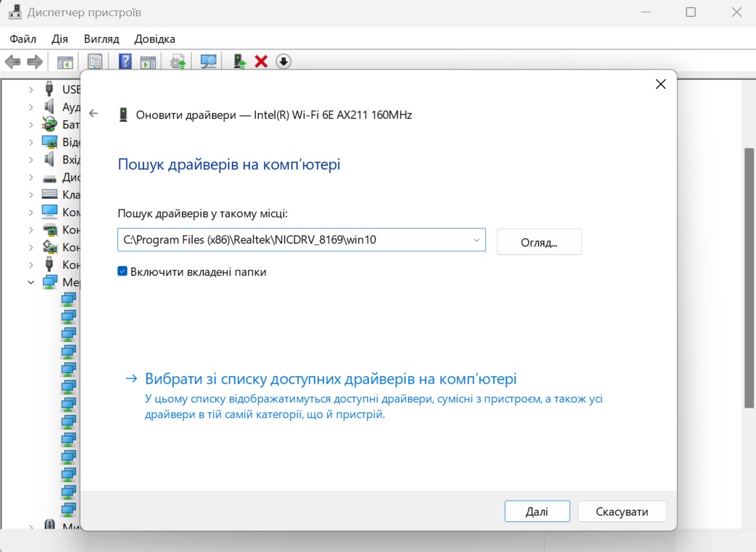Click the Далі button

coord(536,512)
